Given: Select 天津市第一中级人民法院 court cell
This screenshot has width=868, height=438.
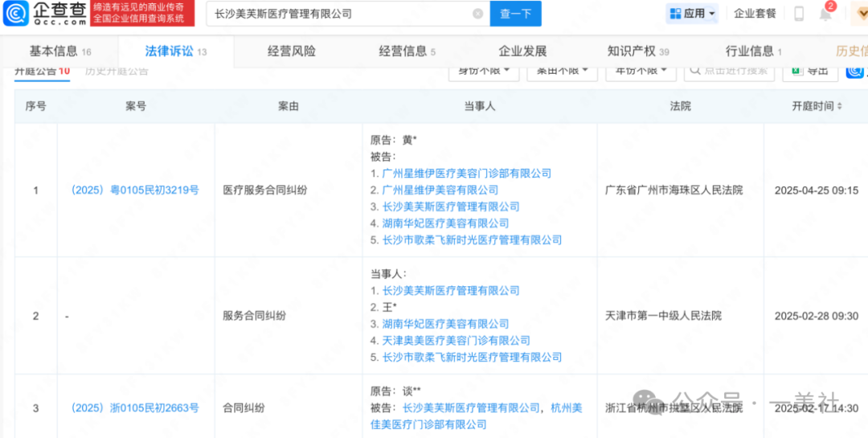Looking at the screenshot, I should click(664, 316).
